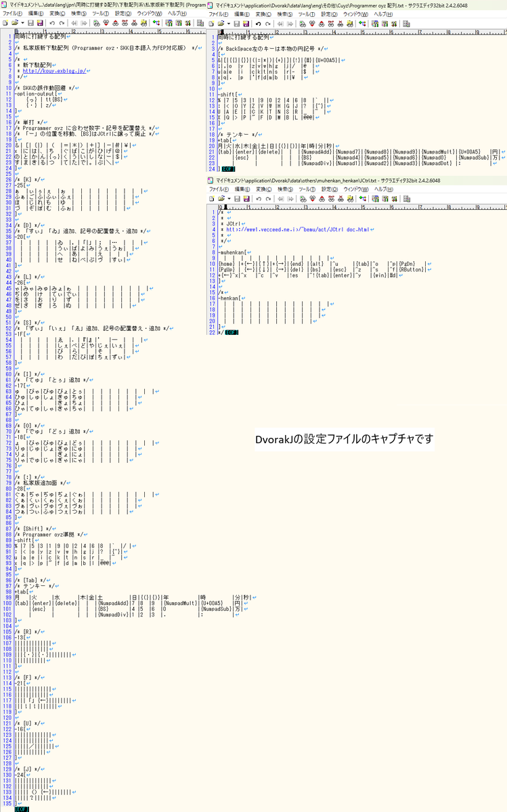Open Replace icon in Programmer oyz 配列.txt window
The width and height of the screenshot is (507, 812).
click(331, 23)
